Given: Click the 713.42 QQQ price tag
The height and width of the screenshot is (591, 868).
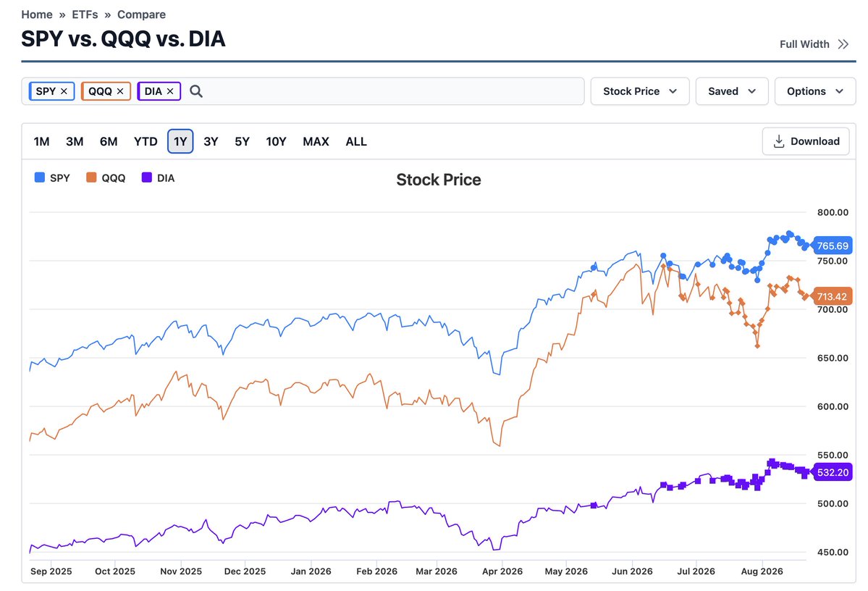Looking at the screenshot, I should [832, 296].
